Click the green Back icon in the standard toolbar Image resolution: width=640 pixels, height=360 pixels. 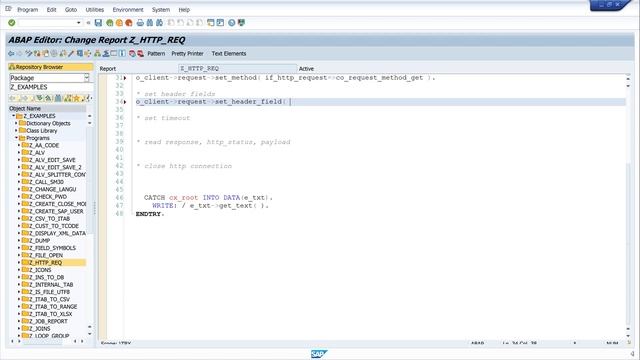[110, 23]
